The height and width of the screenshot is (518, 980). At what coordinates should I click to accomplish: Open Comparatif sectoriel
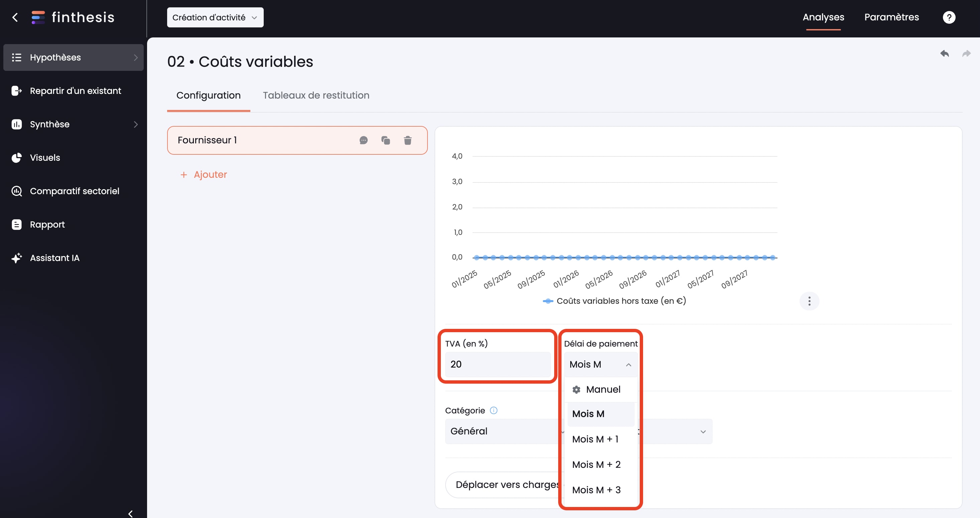(74, 191)
